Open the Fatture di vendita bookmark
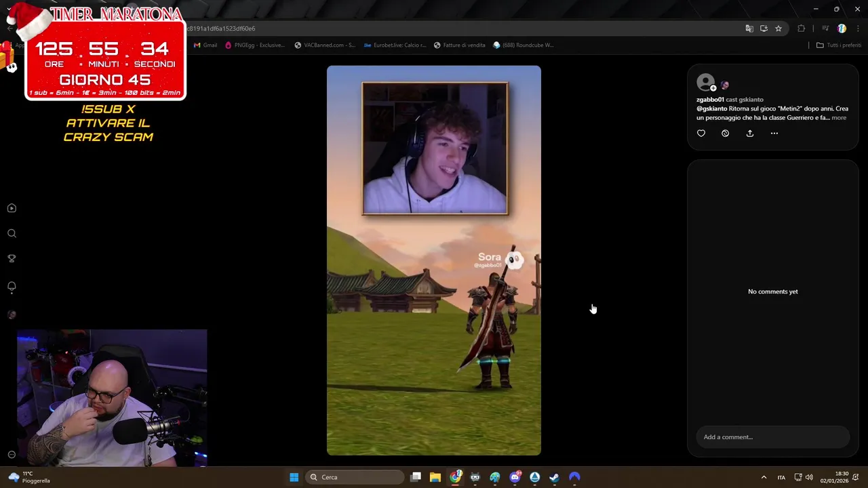Screen dimensions: 868x488 (459, 45)
